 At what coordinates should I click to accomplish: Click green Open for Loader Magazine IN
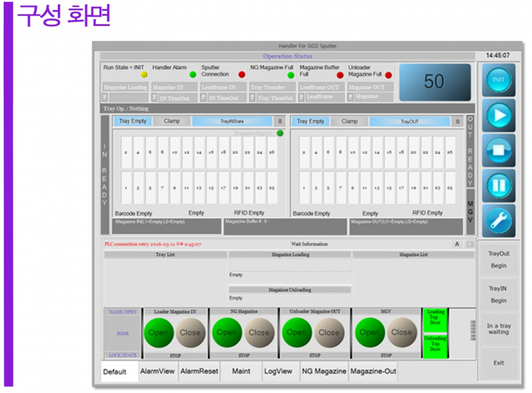tap(158, 332)
